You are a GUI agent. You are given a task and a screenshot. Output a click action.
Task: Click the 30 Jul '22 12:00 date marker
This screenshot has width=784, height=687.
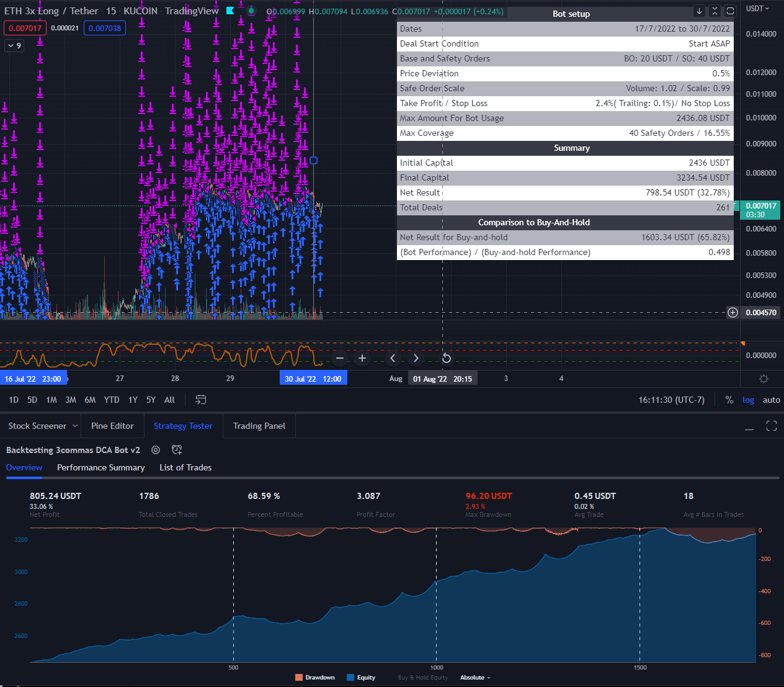point(313,379)
